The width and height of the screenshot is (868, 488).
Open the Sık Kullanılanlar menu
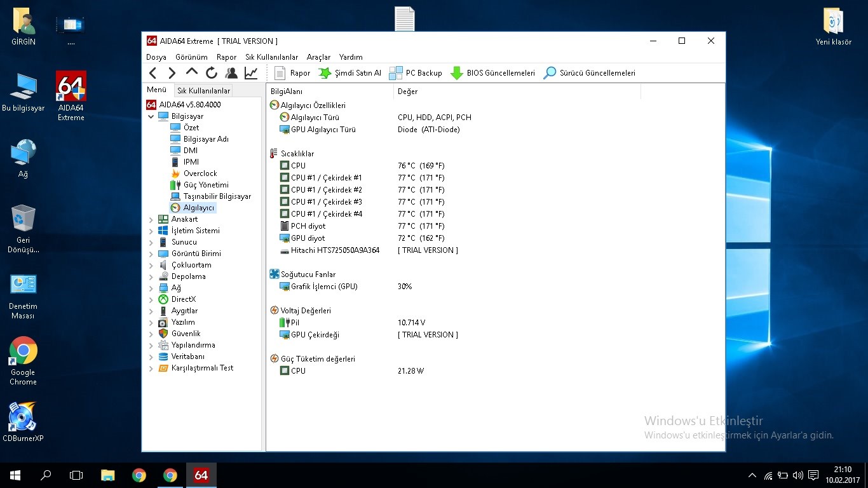(x=271, y=57)
